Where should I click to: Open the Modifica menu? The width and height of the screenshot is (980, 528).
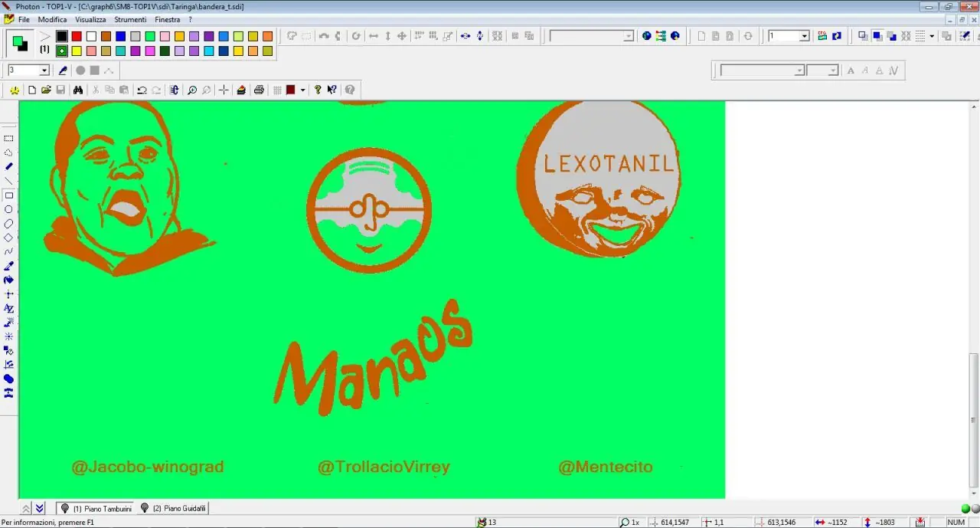(x=52, y=19)
